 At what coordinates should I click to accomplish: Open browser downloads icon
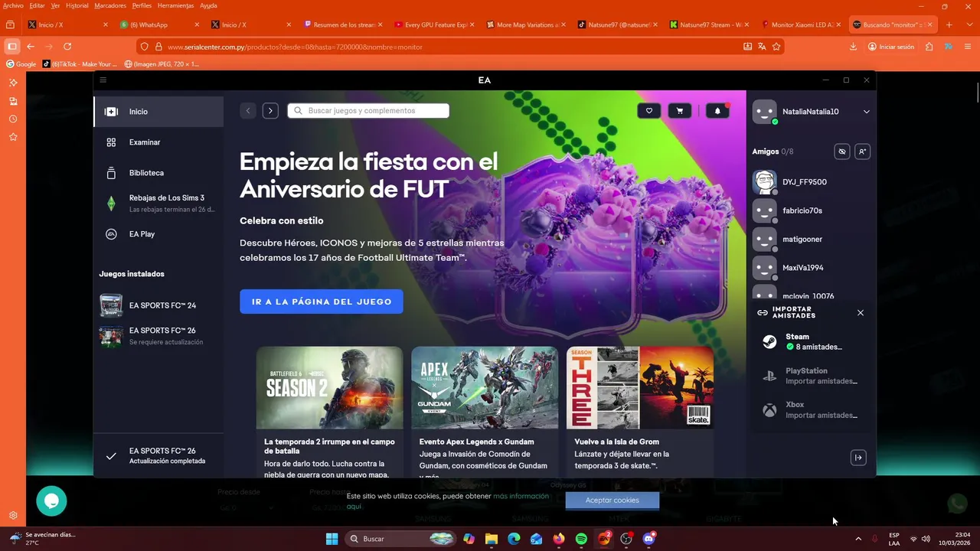(x=853, y=47)
